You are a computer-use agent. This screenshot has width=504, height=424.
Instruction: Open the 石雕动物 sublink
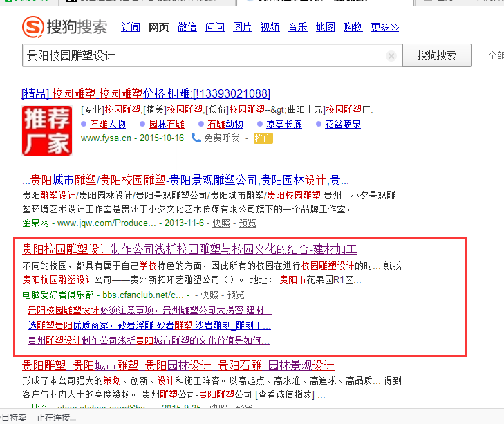[225, 125]
